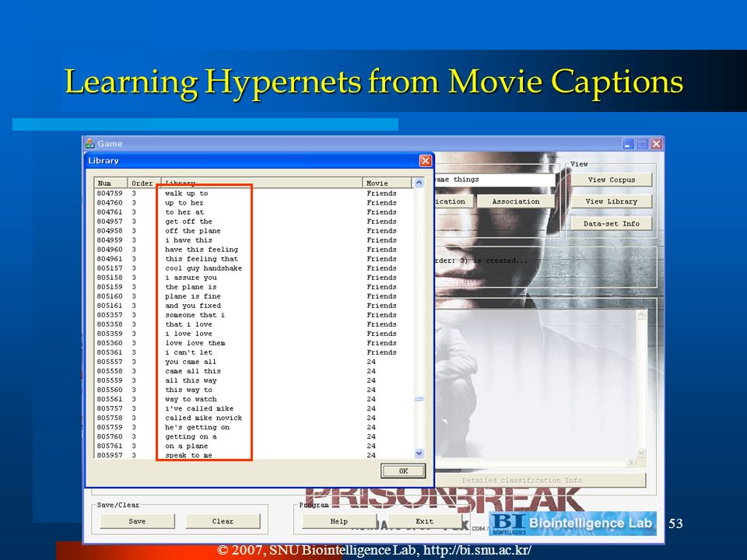The width and height of the screenshot is (747, 560).
Task: Select the row "to her at"
Action: click(x=254, y=212)
